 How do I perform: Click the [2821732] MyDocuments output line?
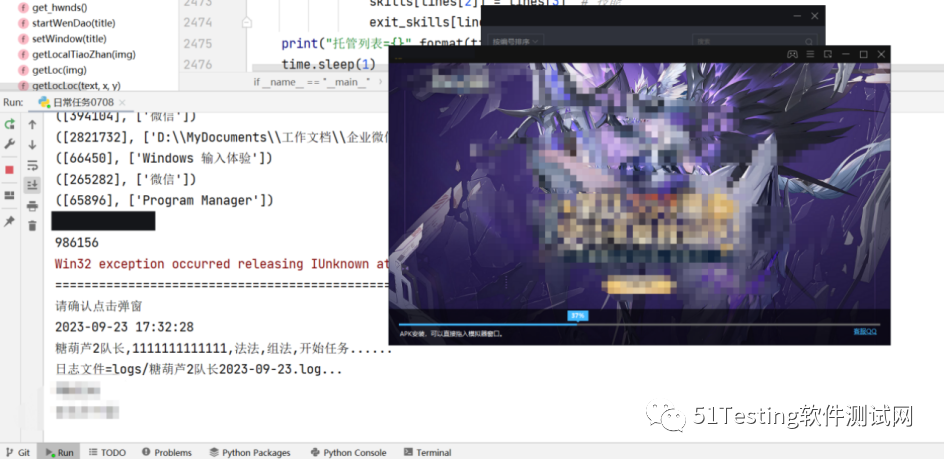(222, 137)
